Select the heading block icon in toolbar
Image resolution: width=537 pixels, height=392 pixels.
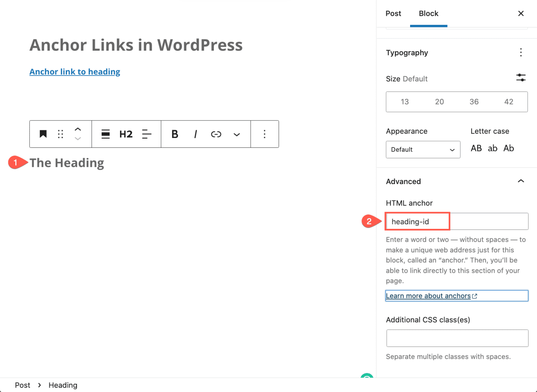point(43,134)
